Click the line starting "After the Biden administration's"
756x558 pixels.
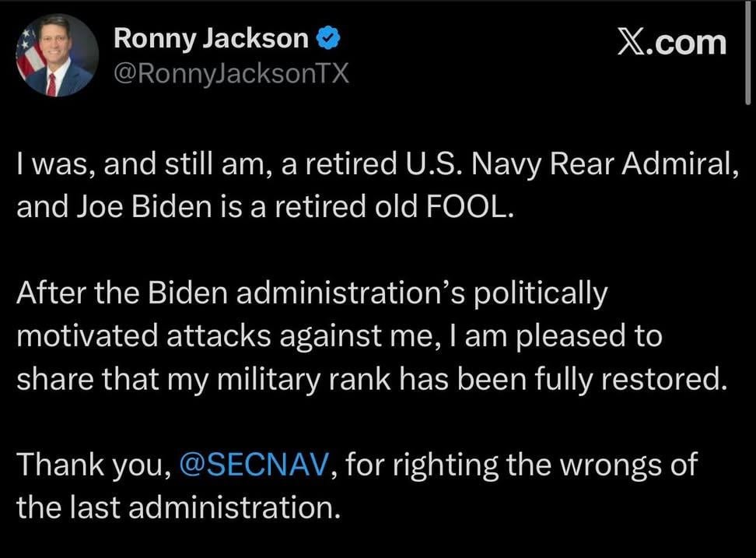pos(310,294)
